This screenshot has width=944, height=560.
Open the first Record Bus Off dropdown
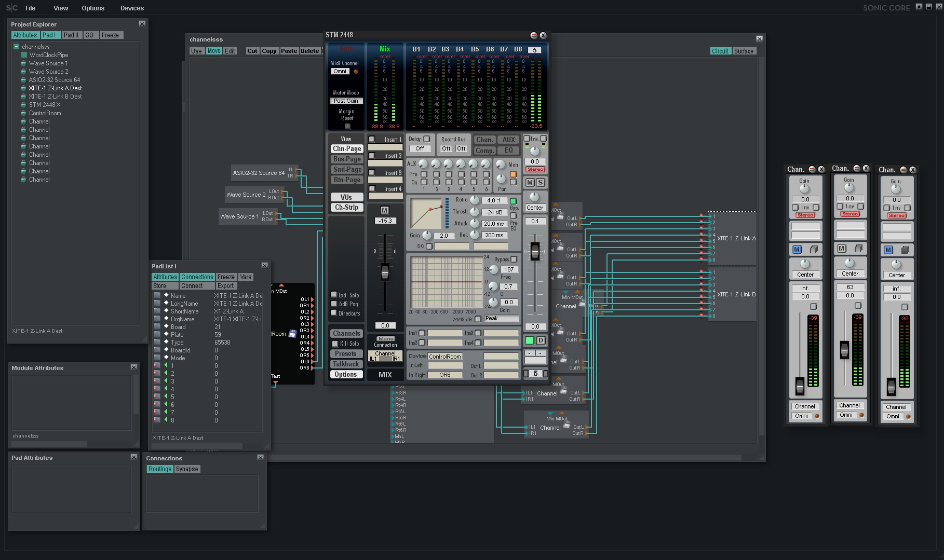pos(446,149)
